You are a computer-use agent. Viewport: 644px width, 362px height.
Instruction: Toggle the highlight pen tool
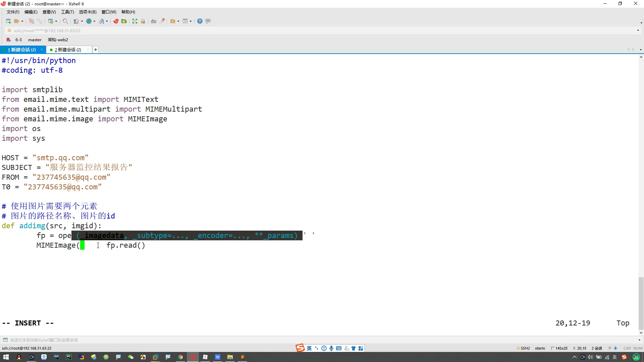[162, 21]
